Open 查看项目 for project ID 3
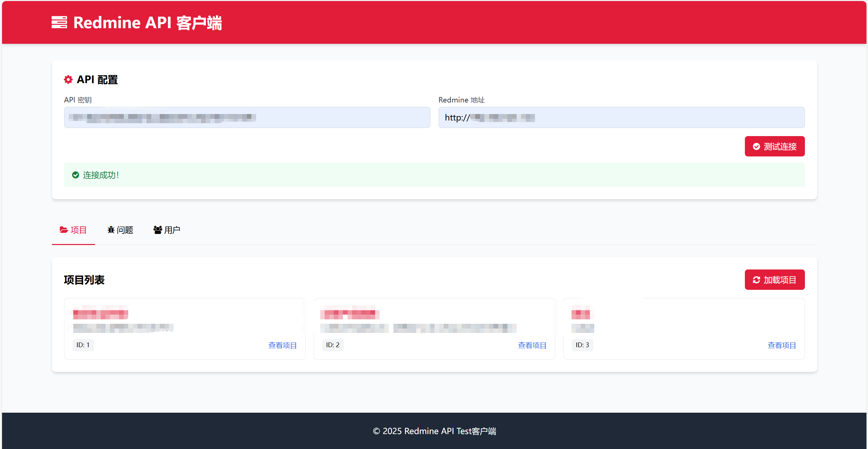Image resolution: width=868 pixels, height=449 pixels. pyautogui.click(x=782, y=345)
